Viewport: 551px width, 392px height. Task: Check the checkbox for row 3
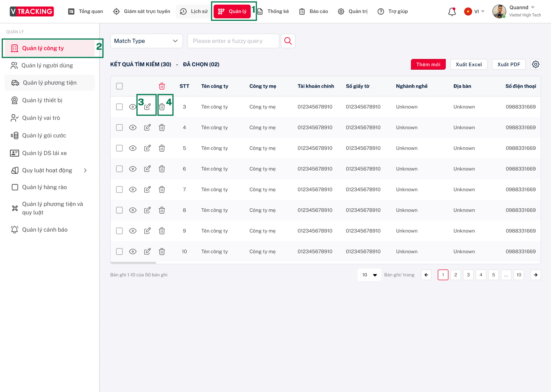(119, 107)
